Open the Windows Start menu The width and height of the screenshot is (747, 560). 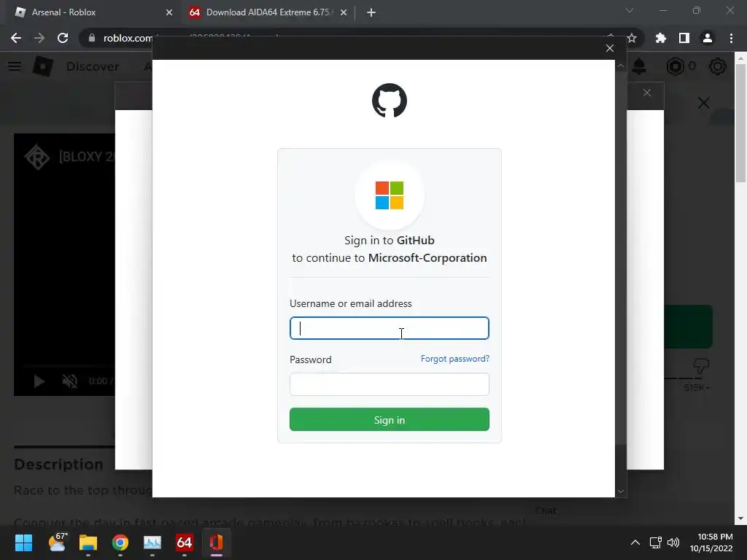tap(23, 542)
